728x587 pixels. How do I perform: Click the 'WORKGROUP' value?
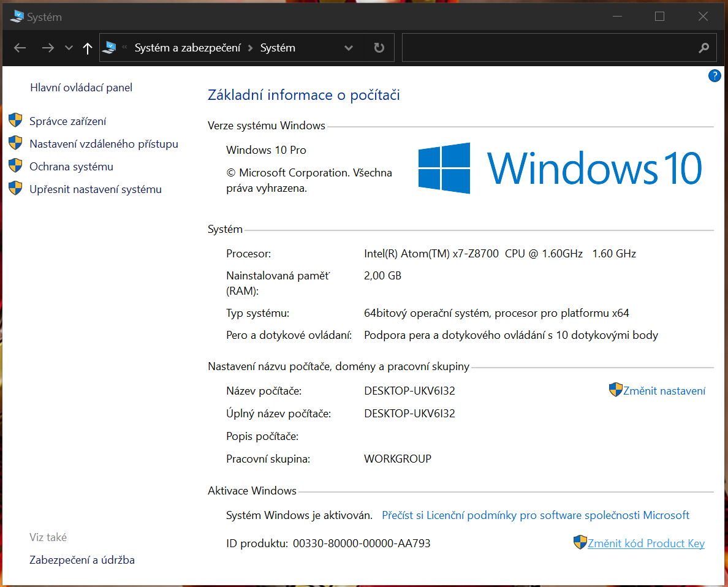(x=398, y=460)
